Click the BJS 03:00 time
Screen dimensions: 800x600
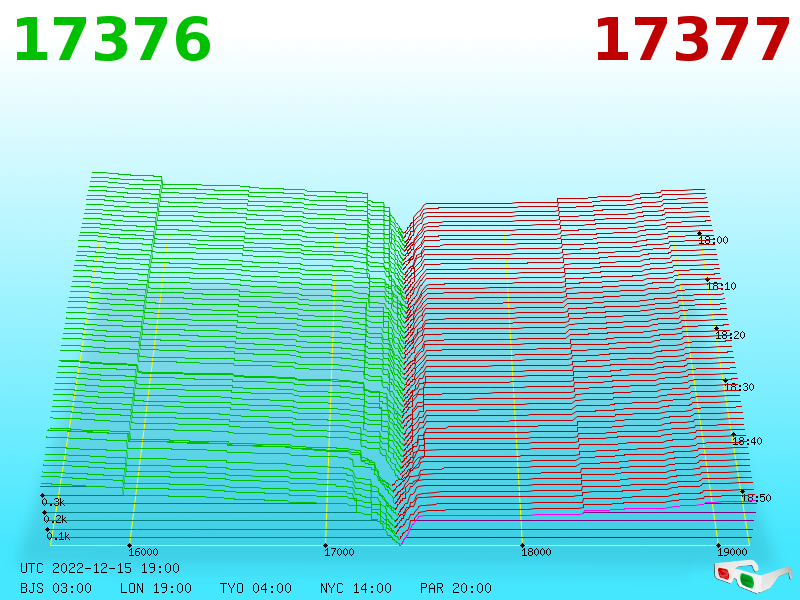56,588
